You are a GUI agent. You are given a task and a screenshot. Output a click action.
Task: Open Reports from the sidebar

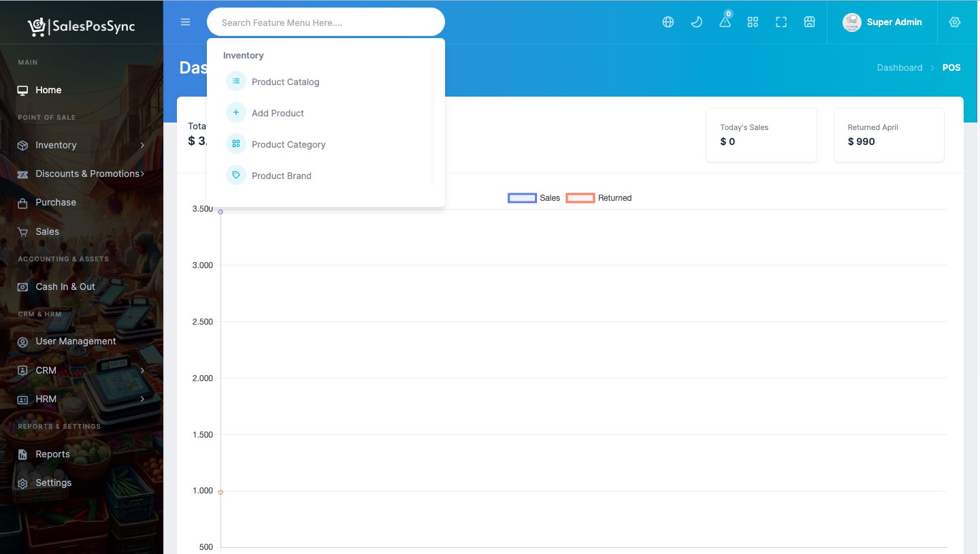(52, 454)
